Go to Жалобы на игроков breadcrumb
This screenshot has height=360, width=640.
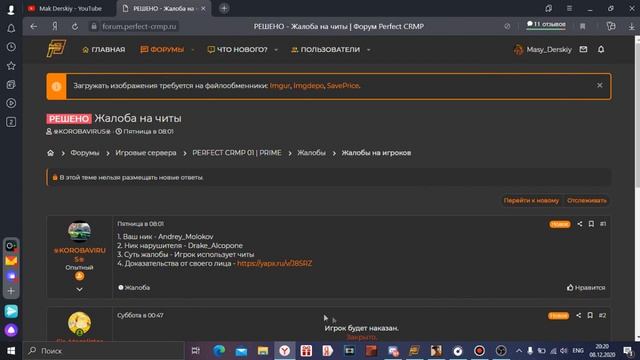[376, 153]
